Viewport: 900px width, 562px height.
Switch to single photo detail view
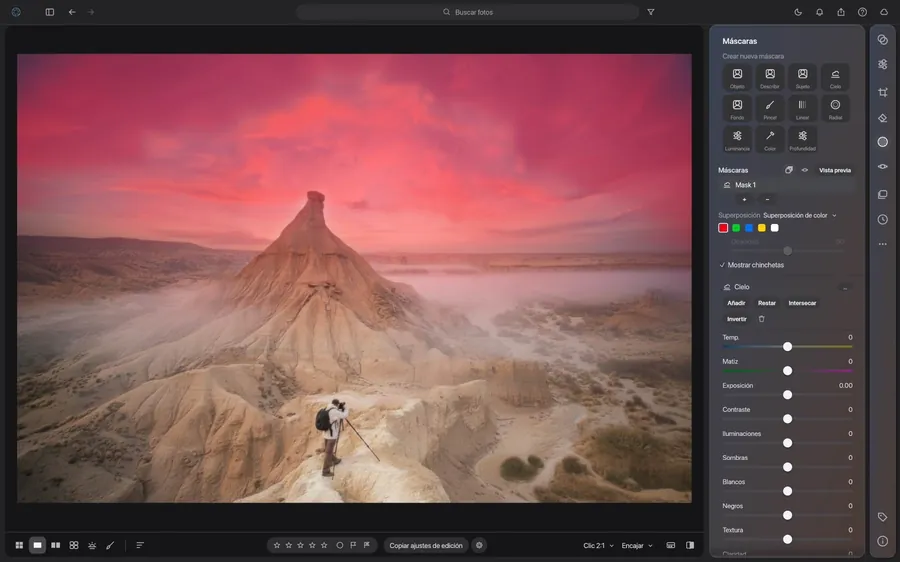click(37, 545)
